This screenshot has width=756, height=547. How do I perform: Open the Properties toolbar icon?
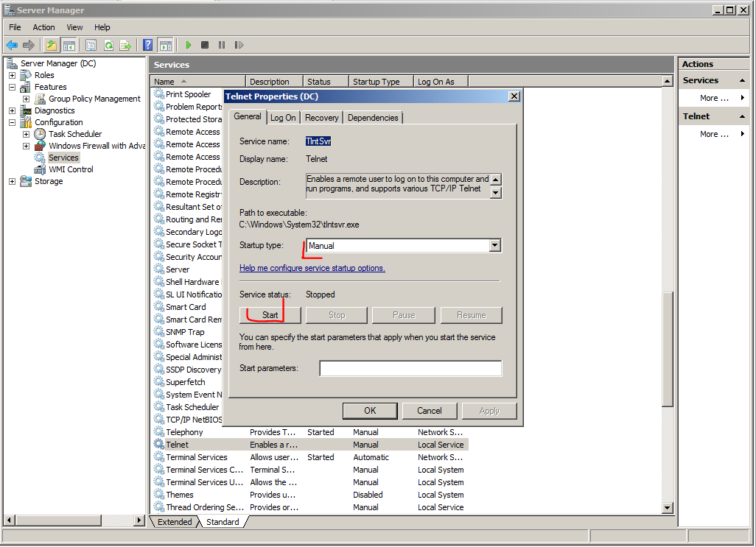(x=91, y=45)
